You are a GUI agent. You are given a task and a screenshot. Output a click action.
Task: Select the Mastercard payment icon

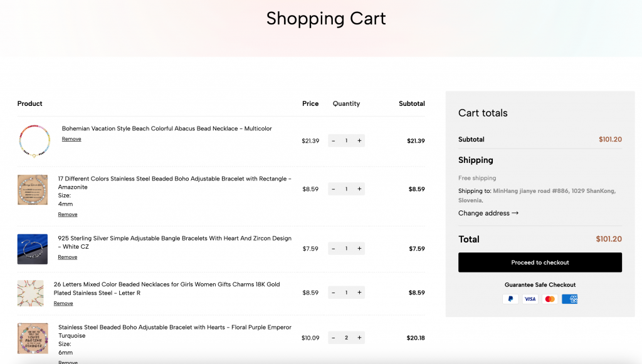(x=550, y=299)
